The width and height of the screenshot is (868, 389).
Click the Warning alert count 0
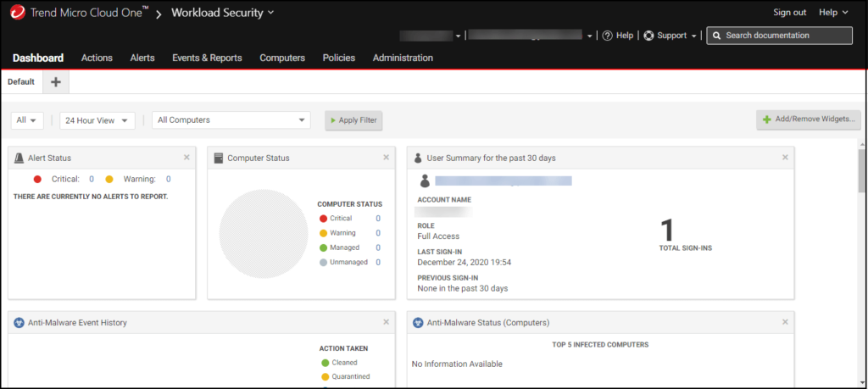[169, 180]
